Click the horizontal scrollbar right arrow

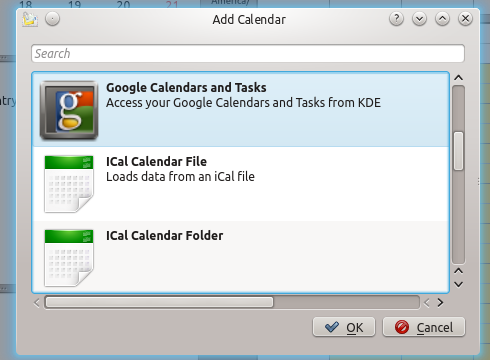(x=440, y=303)
